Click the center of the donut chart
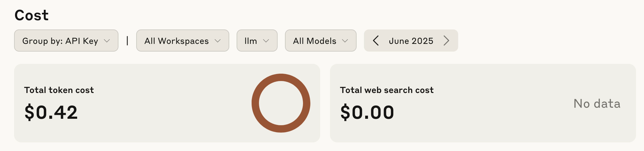Image resolution: width=644 pixels, height=151 pixels. [x=281, y=103]
